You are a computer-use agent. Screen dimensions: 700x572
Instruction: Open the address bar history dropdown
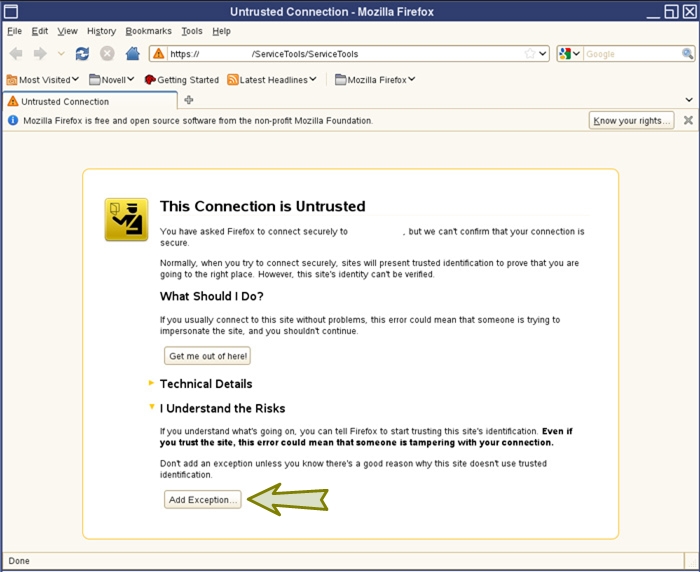[543, 54]
